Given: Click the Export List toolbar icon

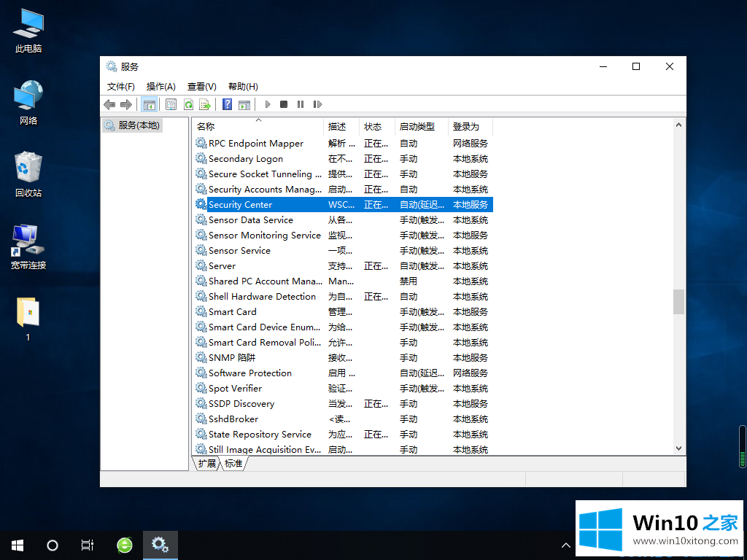Looking at the screenshot, I should 205,104.
